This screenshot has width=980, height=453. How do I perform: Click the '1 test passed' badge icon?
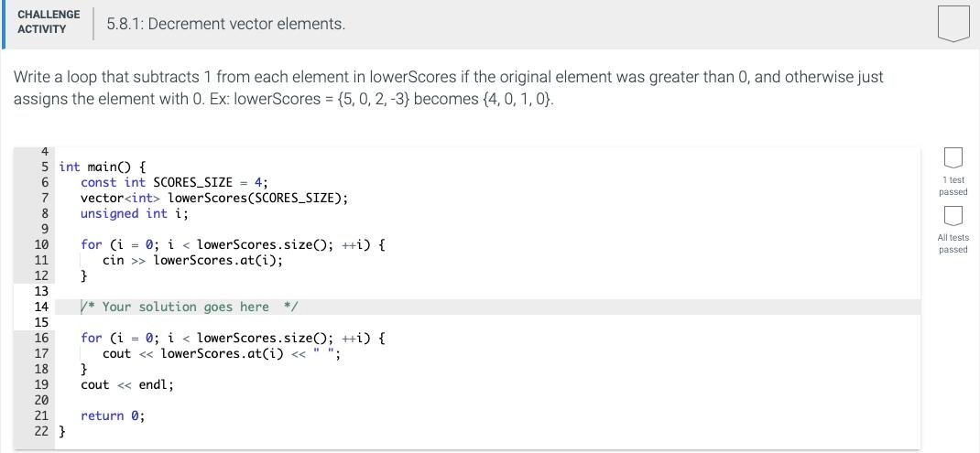pyautogui.click(x=953, y=158)
